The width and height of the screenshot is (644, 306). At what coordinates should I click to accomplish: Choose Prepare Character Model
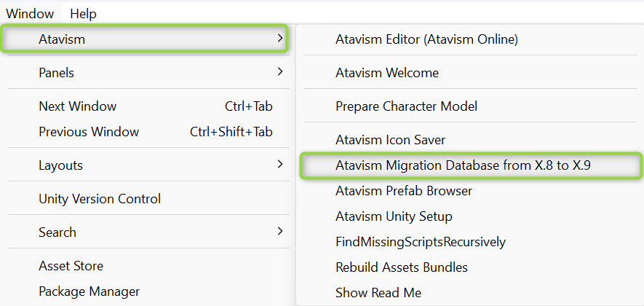pos(406,106)
